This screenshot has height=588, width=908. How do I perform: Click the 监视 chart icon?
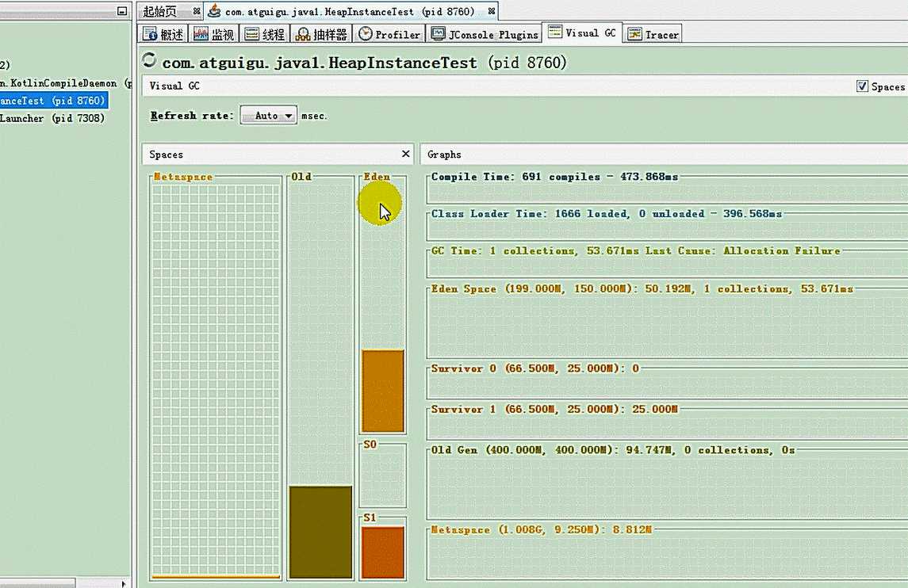201,34
